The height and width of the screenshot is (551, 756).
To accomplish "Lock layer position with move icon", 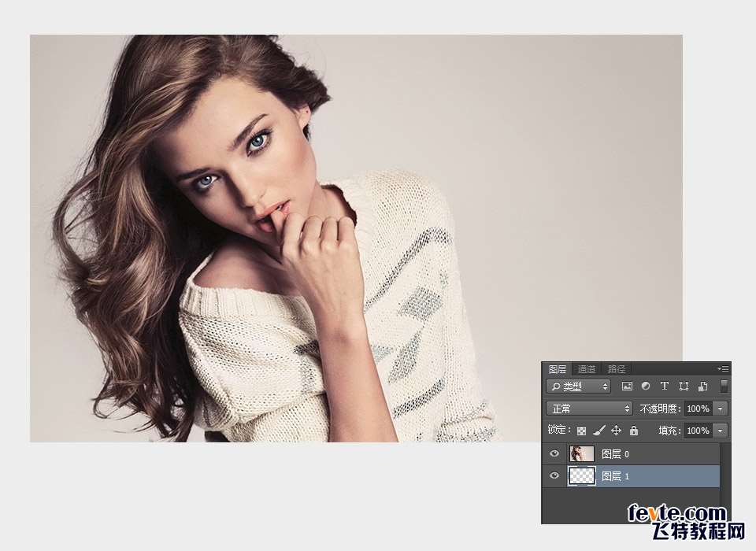I will 616,431.
